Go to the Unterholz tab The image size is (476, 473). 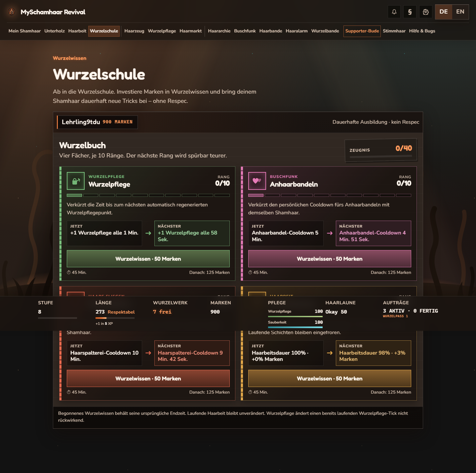[x=55, y=31]
